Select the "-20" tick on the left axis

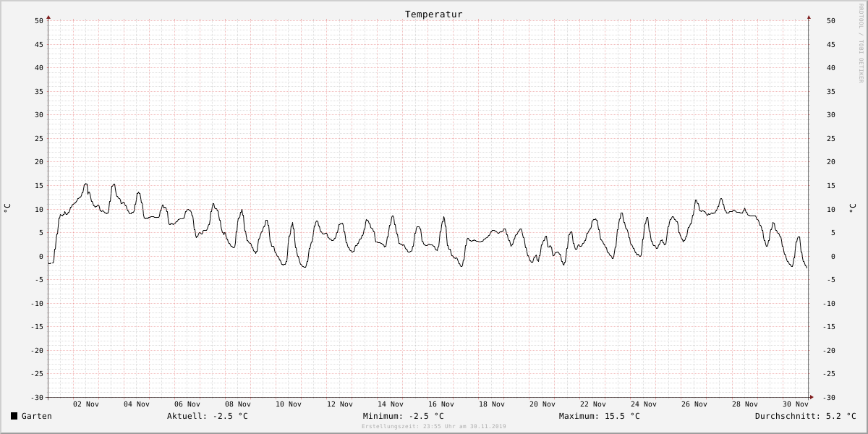click(x=37, y=351)
